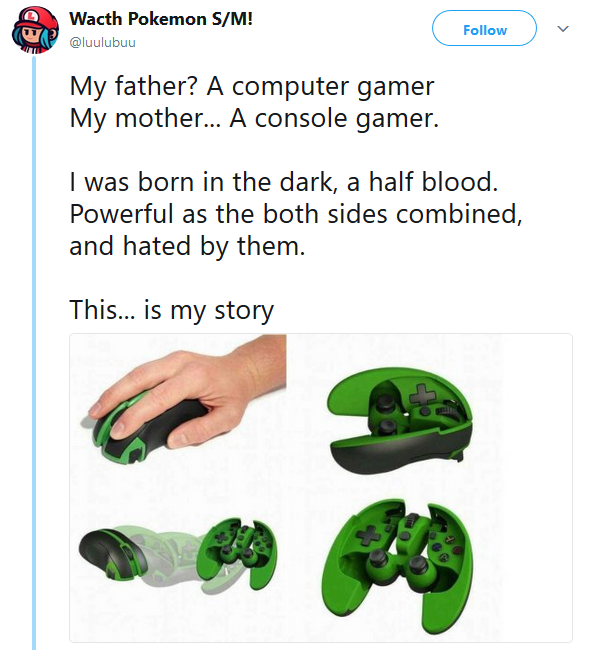Viewport: 592px width, 650px height.
Task: Click 'Powerful as the both sides combined' line
Action: click(x=296, y=214)
